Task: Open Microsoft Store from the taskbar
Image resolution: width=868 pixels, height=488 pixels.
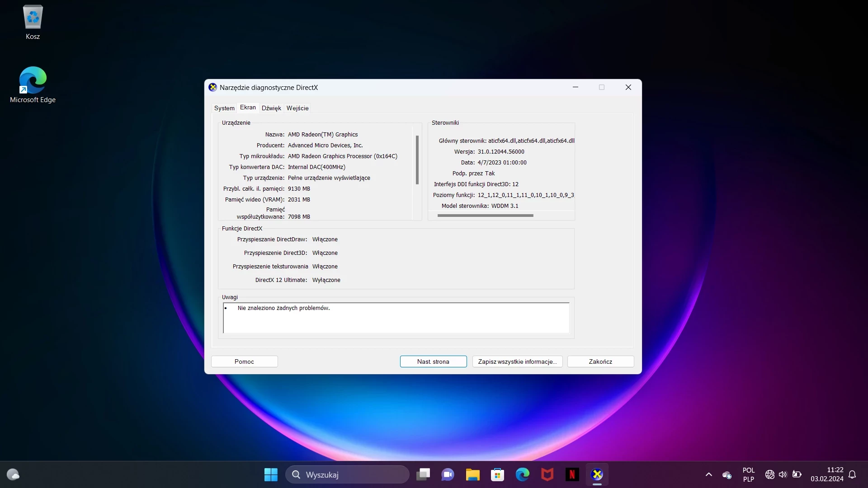Action: pos(498,474)
